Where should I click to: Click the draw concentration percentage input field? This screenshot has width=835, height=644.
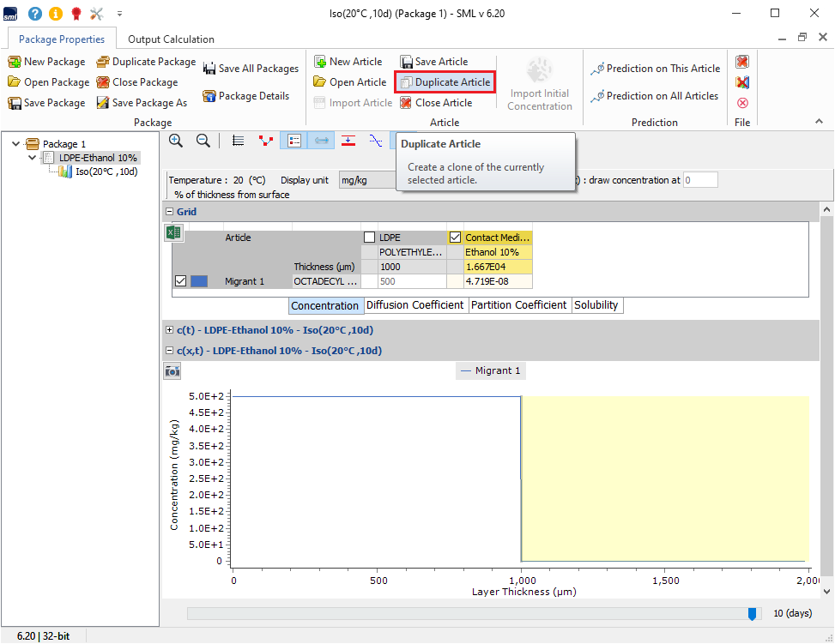click(699, 180)
